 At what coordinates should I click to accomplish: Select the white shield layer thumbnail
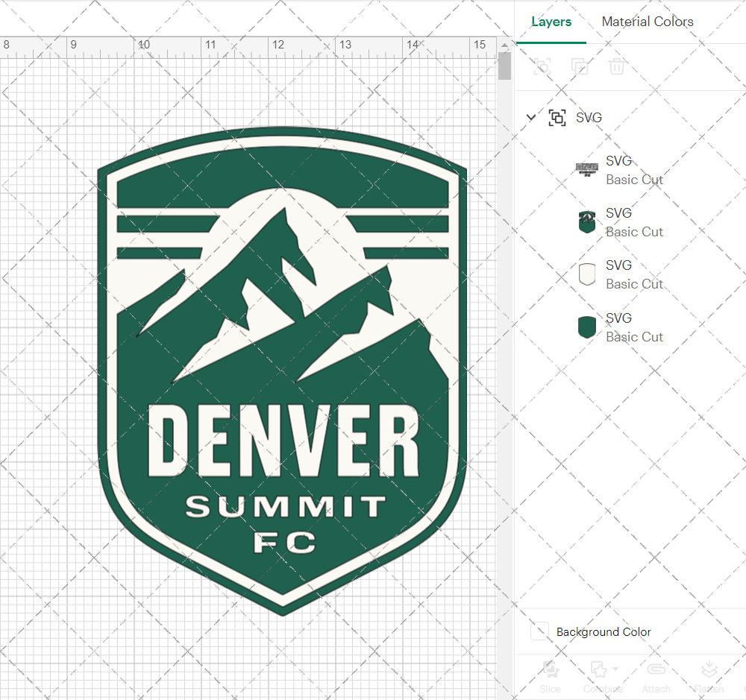coord(586,274)
